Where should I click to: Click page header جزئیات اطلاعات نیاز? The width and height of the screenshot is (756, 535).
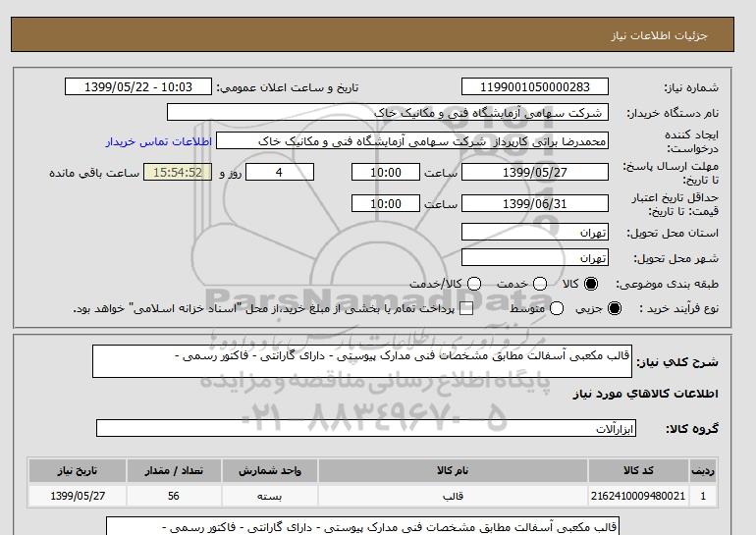pyautogui.click(x=659, y=35)
